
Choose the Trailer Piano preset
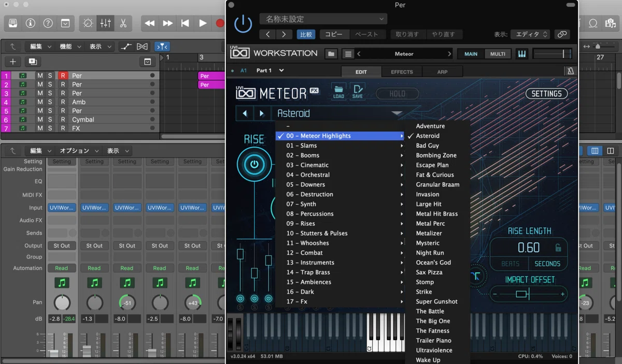(433, 340)
